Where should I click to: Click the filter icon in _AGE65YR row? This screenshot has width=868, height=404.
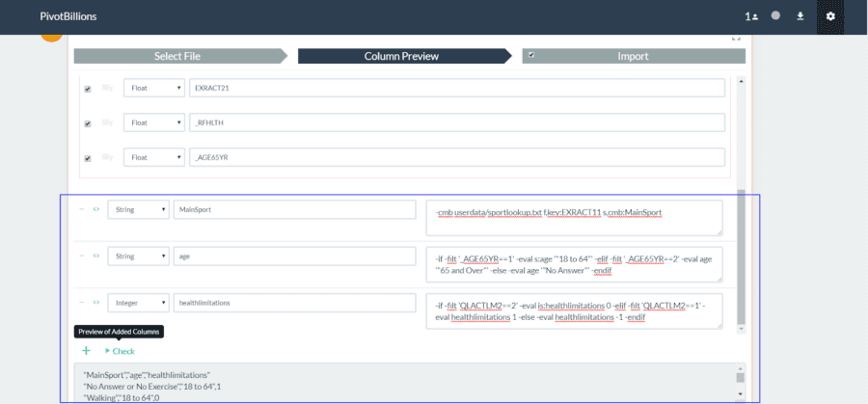(107, 158)
